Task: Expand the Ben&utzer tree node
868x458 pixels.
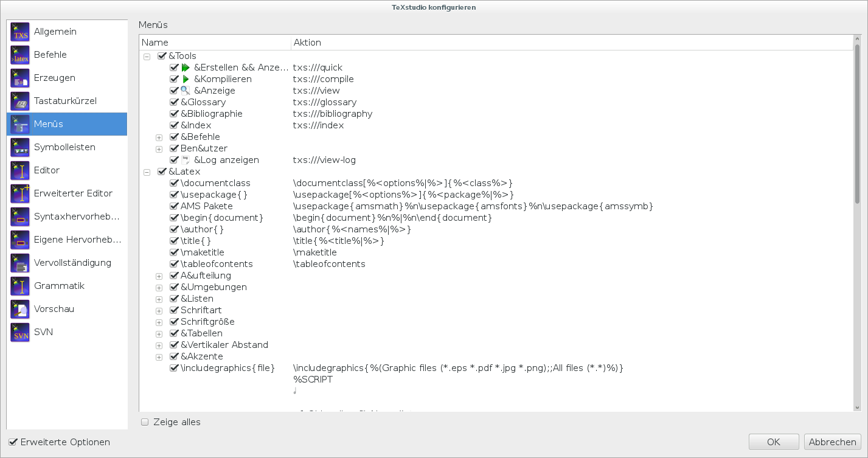Action: tap(159, 149)
